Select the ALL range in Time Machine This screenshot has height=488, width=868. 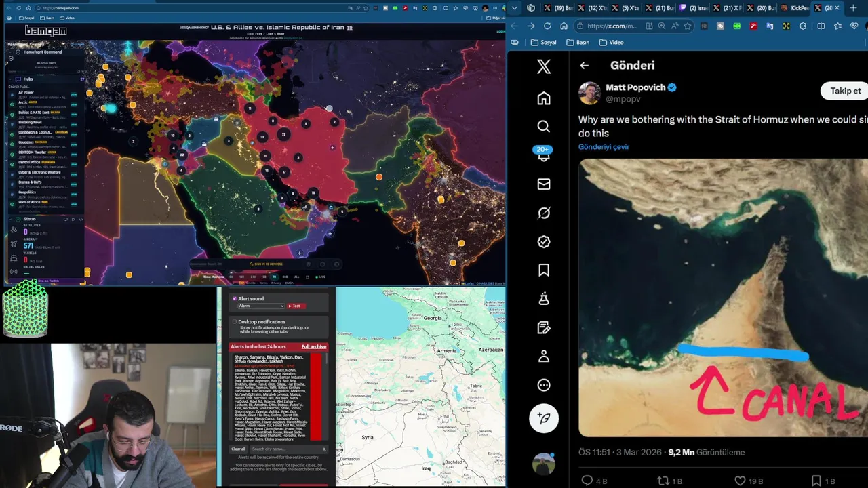296,277
